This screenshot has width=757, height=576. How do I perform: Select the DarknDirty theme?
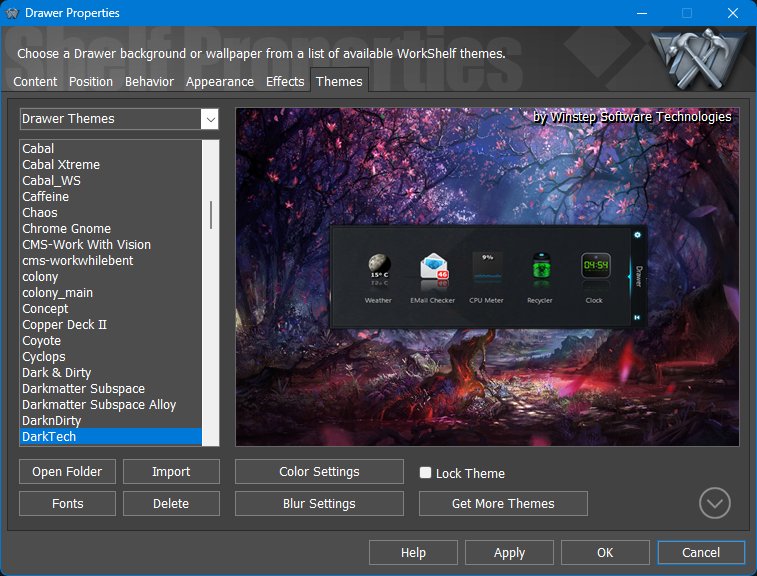tap(111, 420)
